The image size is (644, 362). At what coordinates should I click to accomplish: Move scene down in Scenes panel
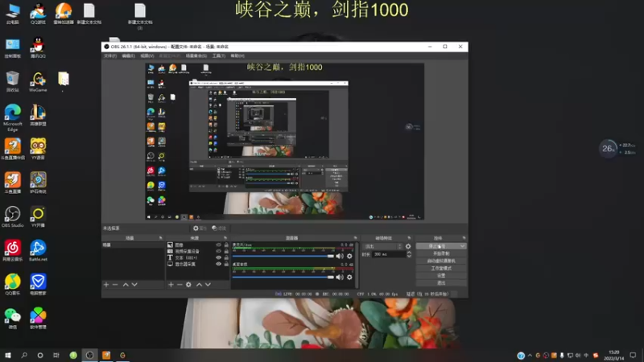click(x=134, y=285)
